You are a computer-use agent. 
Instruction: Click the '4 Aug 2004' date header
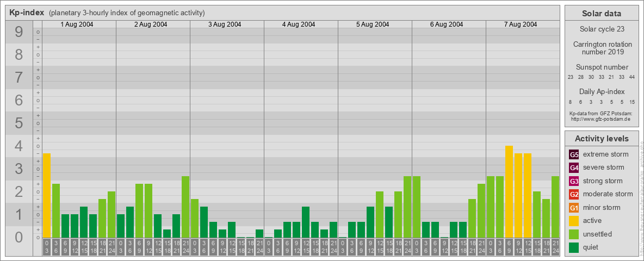(x=299, y=24)
